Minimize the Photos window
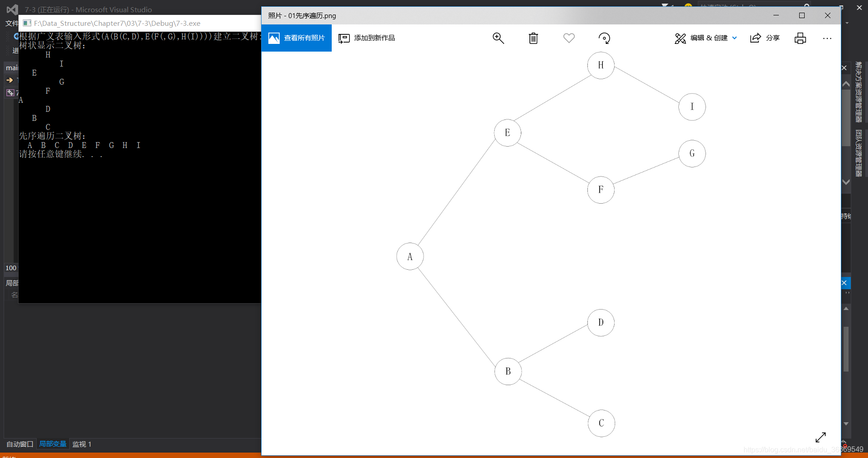The width and height of the screenshot is (868, 458). coord(776,15)
